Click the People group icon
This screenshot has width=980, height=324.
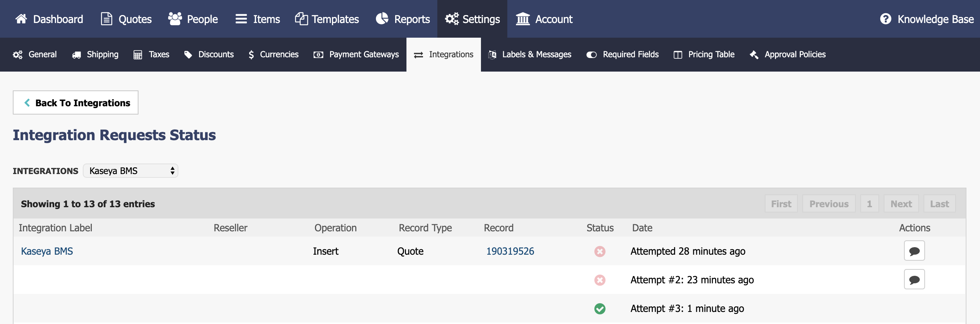[x=175, y=19]
